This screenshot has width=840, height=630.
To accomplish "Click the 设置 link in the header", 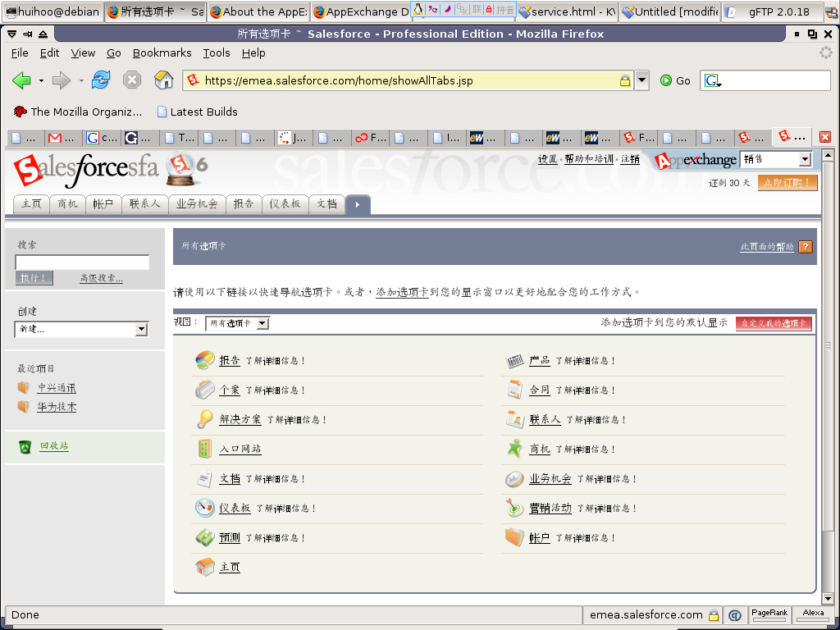I will pyautogui.click(x=547, y=159).
